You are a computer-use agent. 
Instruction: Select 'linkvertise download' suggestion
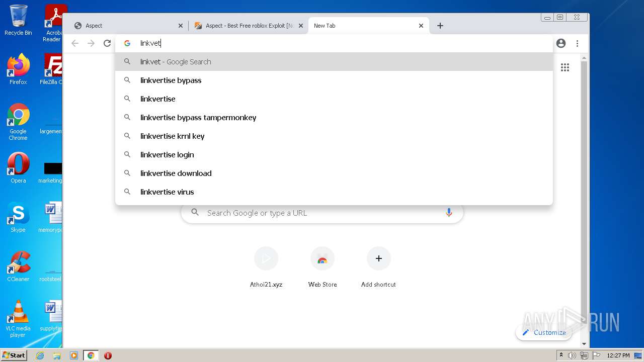coord(334,173)
